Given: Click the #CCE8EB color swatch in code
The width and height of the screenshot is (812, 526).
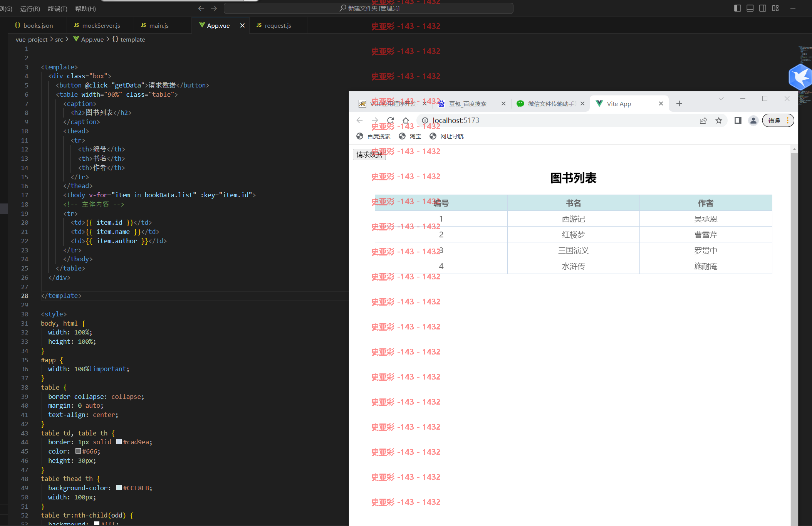Looking at the screenshot, I should coord(119,487).
